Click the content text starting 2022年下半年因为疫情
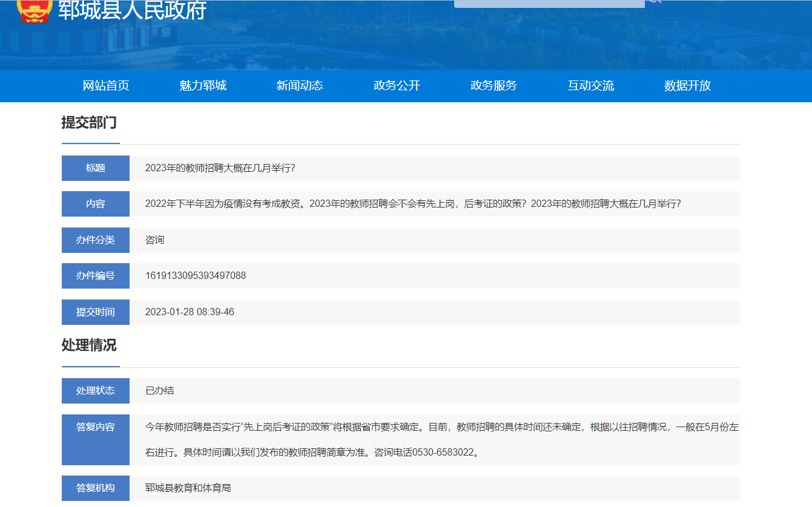Screen dimensions: 812x507 pos(413,204)
